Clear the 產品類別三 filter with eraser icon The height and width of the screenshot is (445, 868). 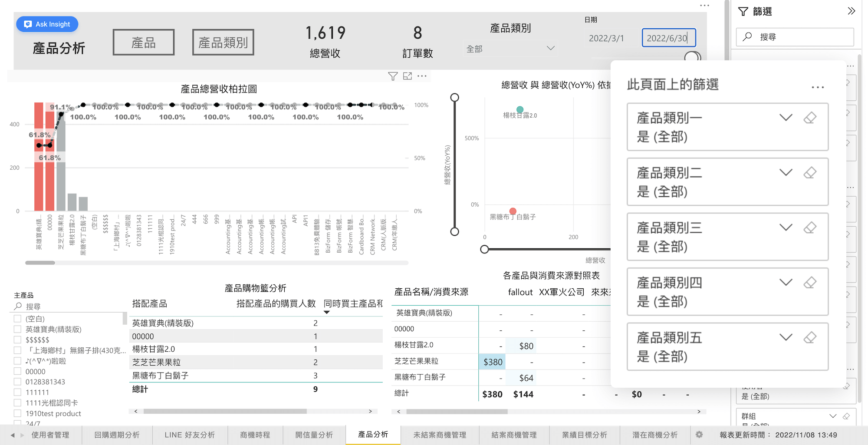coord(809,227)
